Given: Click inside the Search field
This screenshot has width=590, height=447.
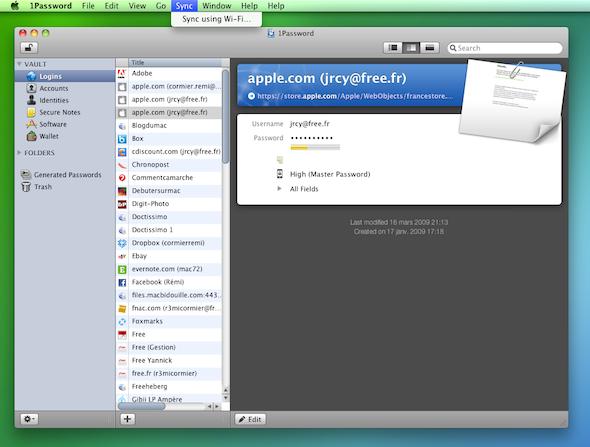Looking at the screenshot, I should (x=505, y=48).
